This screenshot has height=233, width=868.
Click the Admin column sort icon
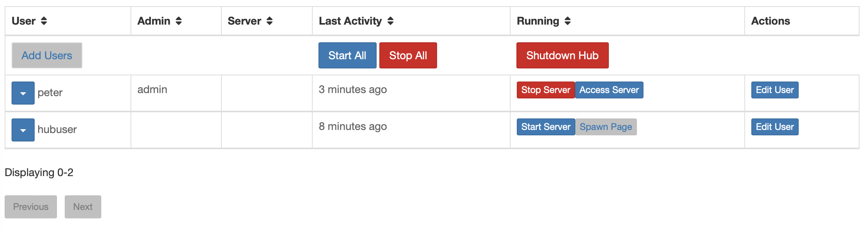tap(179, 21)
